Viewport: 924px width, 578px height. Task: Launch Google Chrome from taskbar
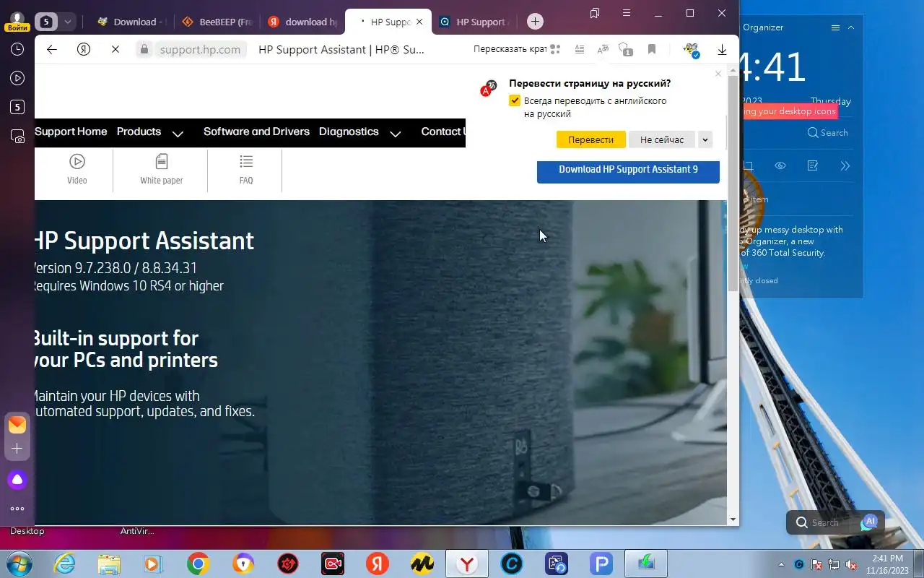(x=198, y=564)
